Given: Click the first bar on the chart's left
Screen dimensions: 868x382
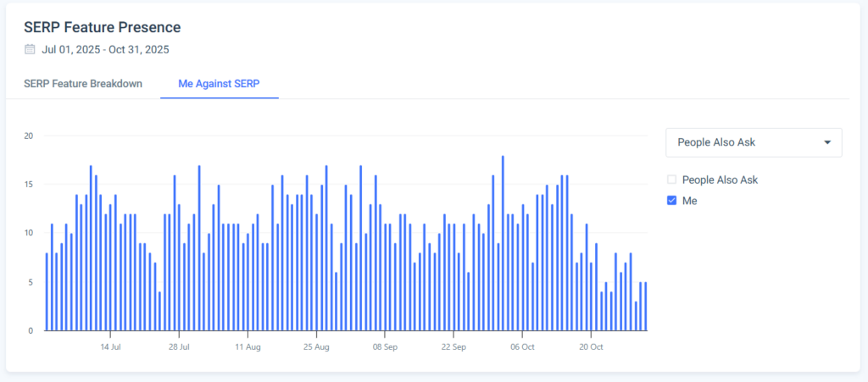Looking at the screenshot, I should coord(47,291).
